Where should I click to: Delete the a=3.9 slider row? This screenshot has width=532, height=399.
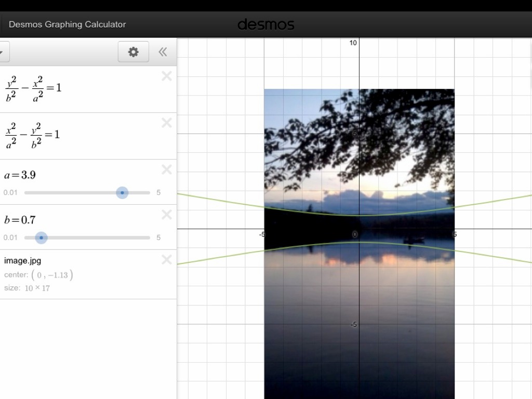(x=166, y=170)
